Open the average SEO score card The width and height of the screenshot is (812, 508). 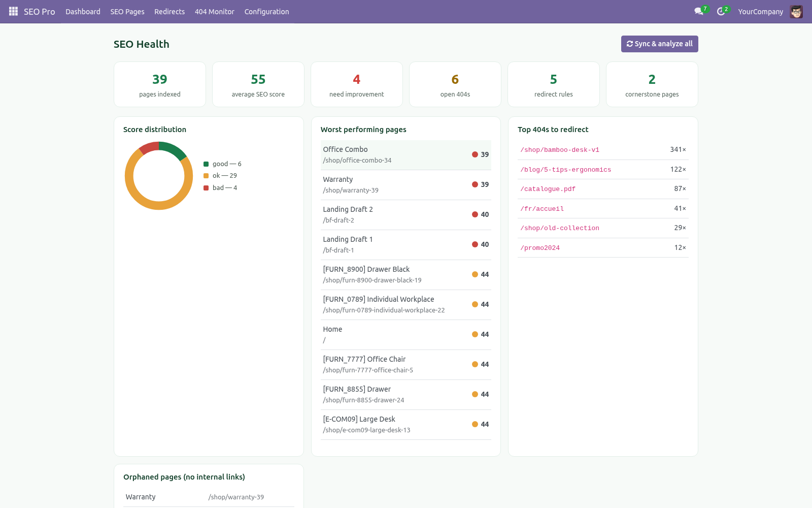[x=258, y=84]
